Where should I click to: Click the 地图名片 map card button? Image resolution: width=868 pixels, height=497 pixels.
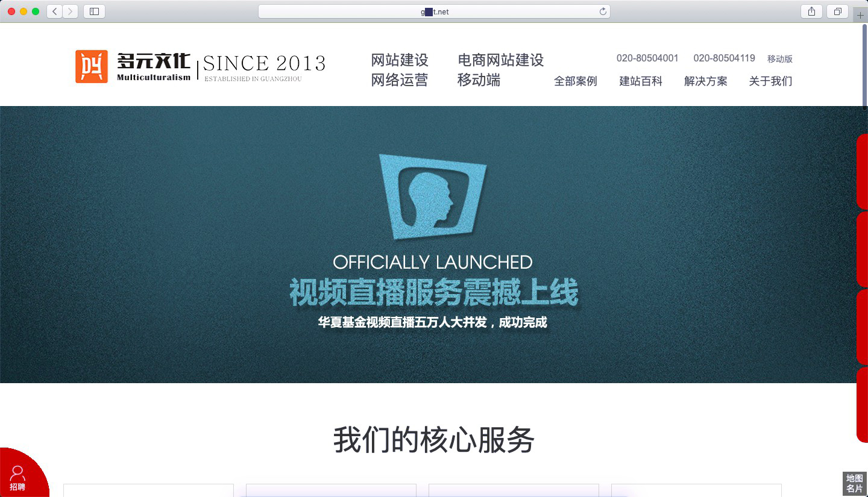coord(854,484)
